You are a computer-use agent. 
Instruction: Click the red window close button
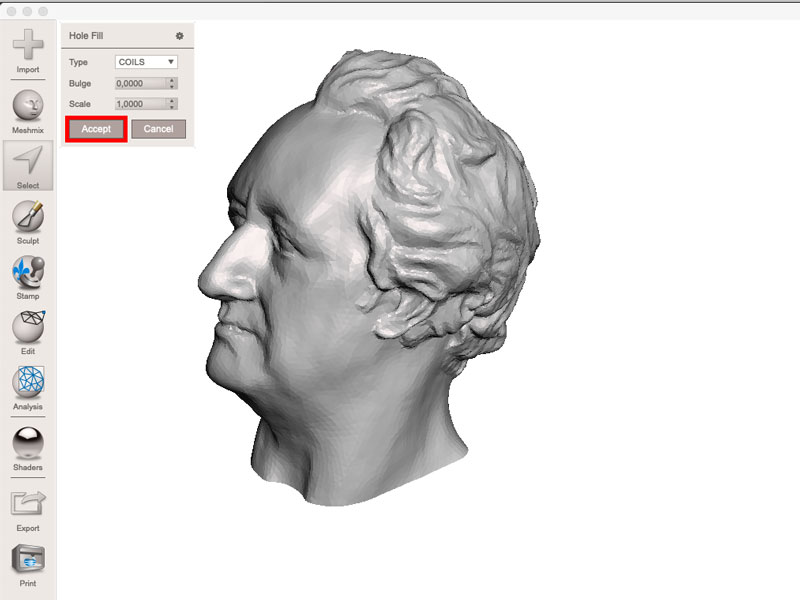coord(12,11)
